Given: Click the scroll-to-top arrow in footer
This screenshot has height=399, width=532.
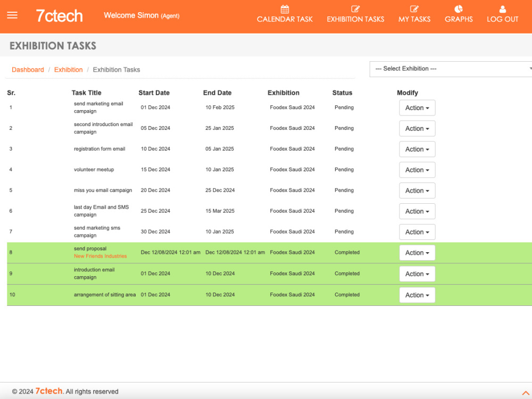Looking at the screenshot, I should (525, 393).
